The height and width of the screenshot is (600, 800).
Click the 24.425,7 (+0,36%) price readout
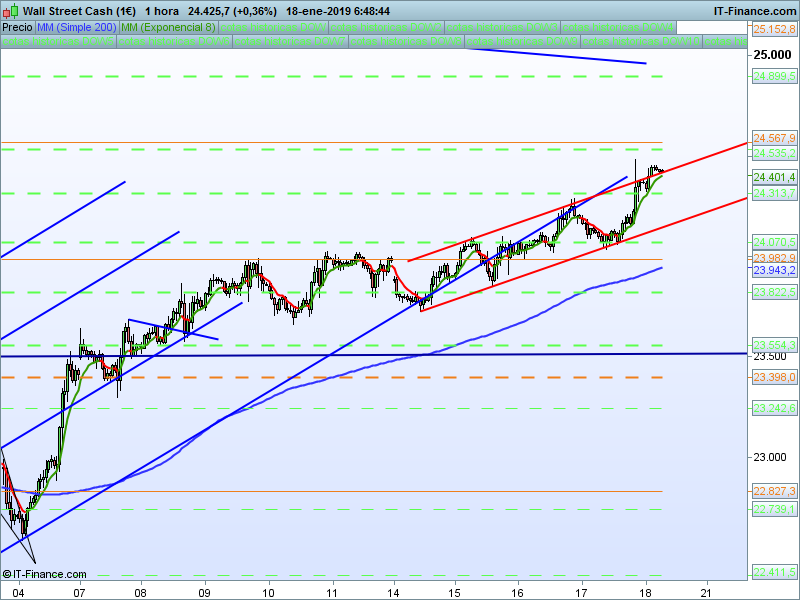pyautogui.click(x=232, y=11)
